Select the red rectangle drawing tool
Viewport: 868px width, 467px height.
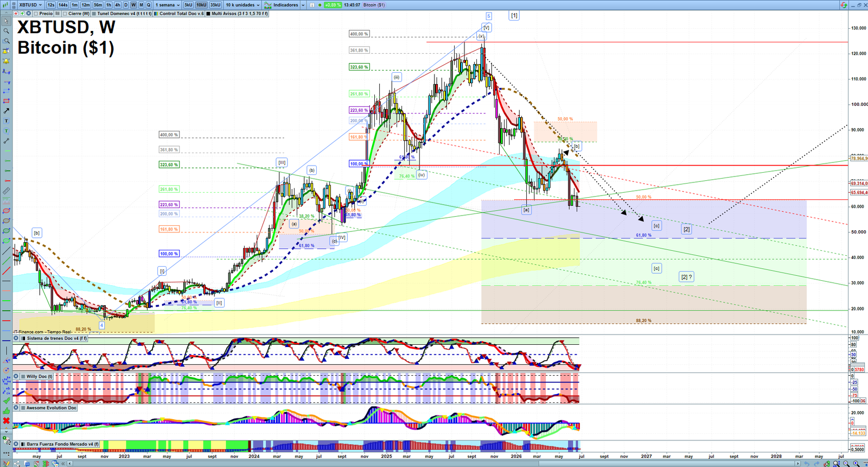(7, 100)
